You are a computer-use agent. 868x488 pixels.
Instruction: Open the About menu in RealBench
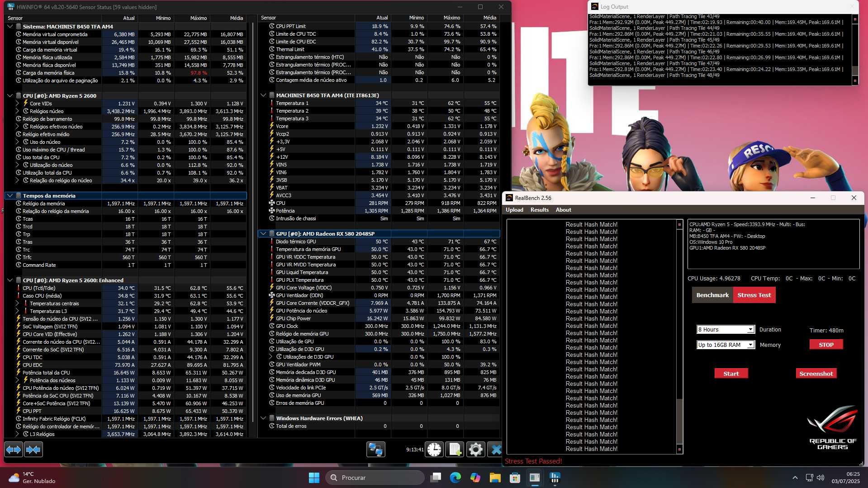(x=563, y=210)
